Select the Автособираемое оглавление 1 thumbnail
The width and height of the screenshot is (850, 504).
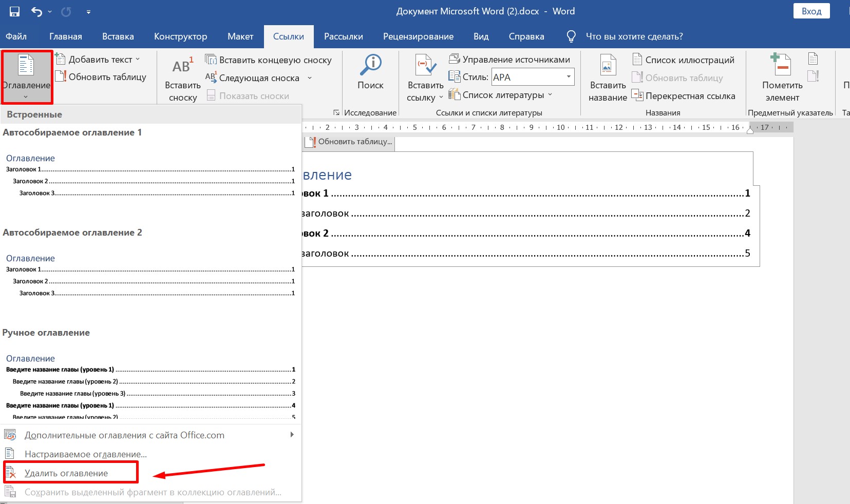[150, 176]
